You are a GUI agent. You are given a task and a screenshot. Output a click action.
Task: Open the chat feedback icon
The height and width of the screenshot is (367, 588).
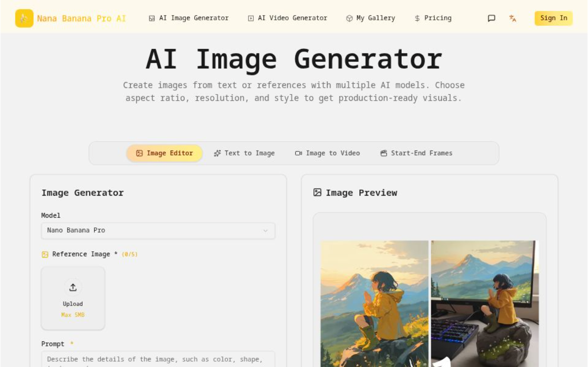click(491, 19)
